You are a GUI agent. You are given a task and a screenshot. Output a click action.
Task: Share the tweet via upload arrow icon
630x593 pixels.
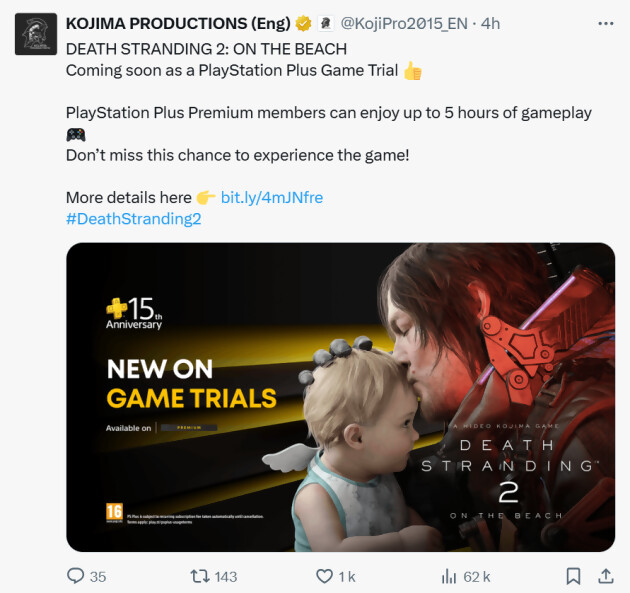(x=605, y=576)
